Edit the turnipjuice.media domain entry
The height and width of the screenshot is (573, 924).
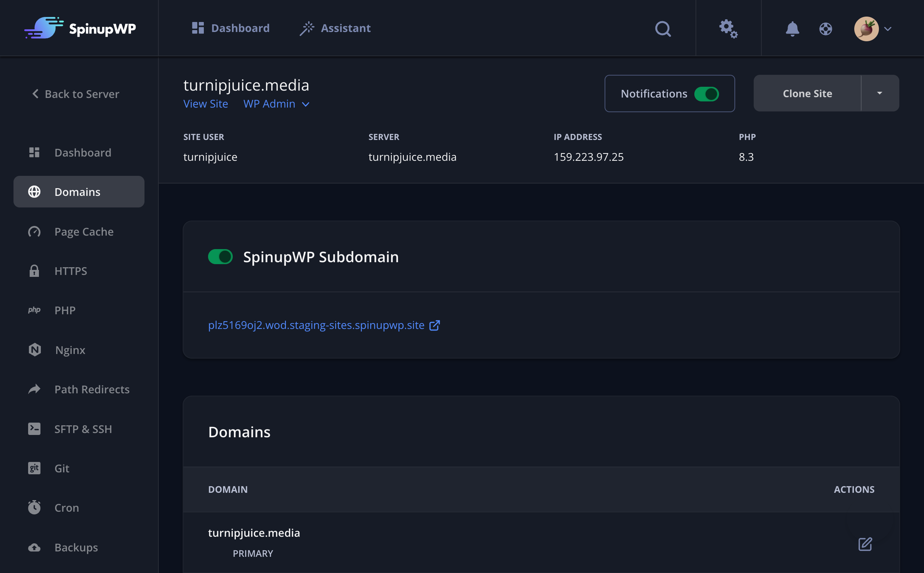click(x=865, y=544)
